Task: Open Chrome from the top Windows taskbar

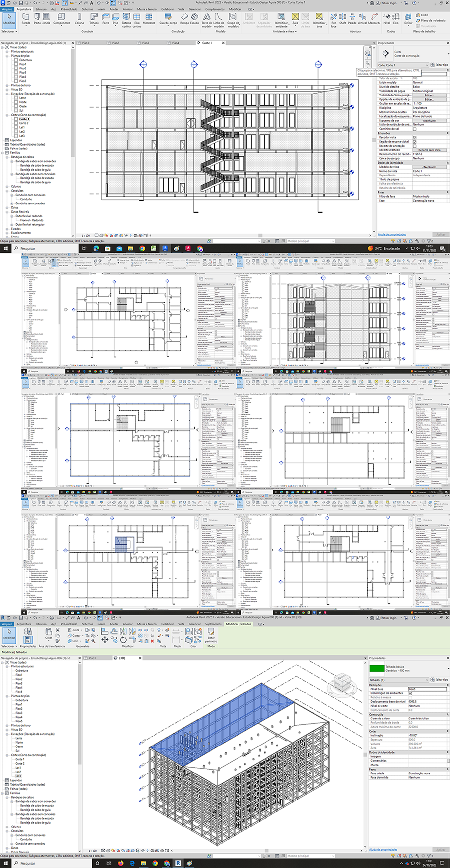Action: (x=142, y=248)
